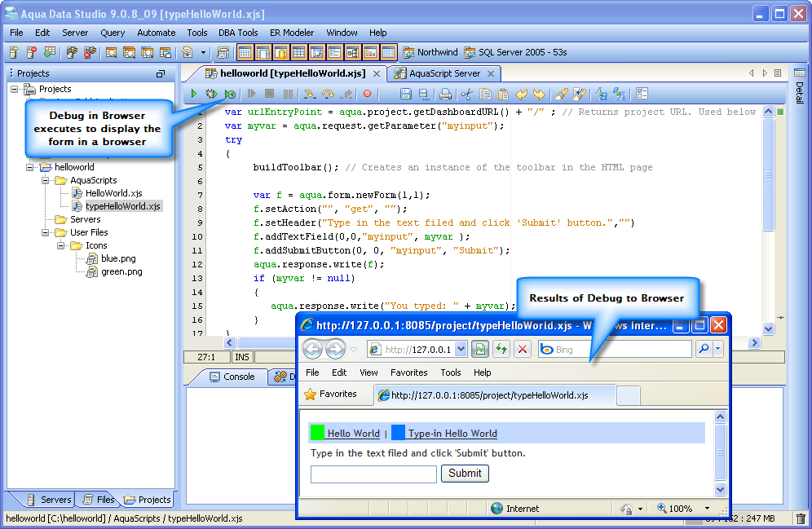Viewport: 812px width, 529px height.
Task: Click the green Execute script arrow
Action: (x=194, y=94)
